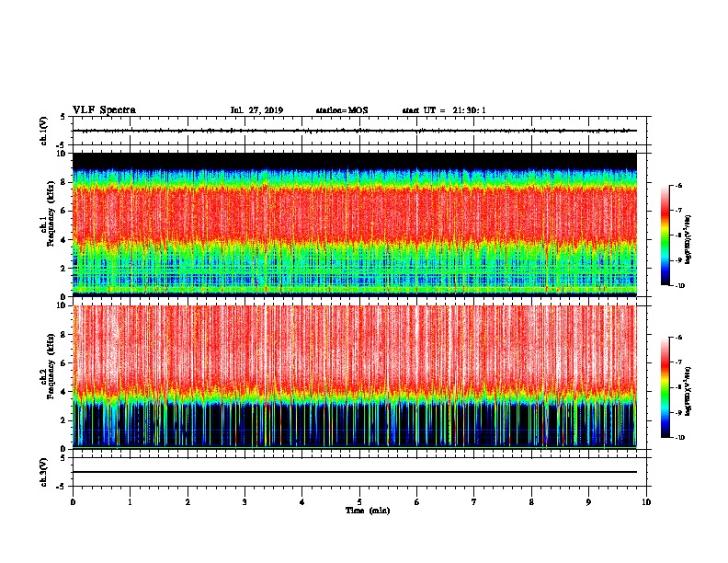Click the ch.2 "Frequency (kHz)" axis label

click(51, 366)
